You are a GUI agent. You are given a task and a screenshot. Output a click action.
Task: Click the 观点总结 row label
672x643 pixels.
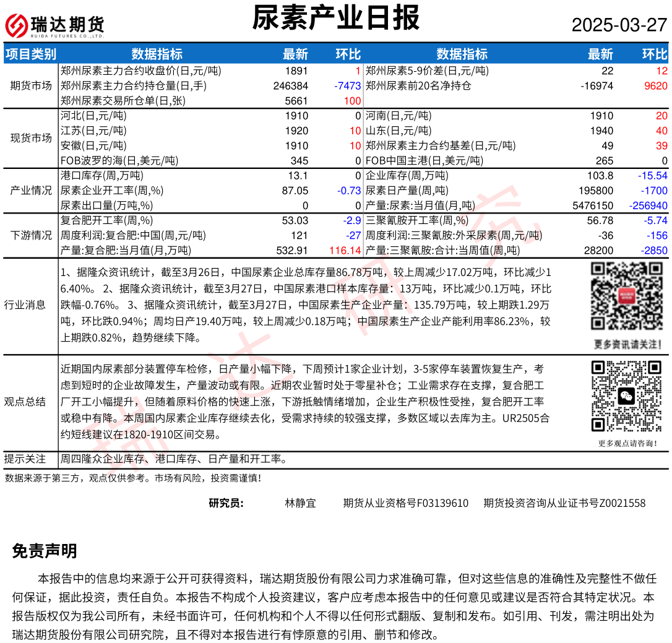(25, 402)
